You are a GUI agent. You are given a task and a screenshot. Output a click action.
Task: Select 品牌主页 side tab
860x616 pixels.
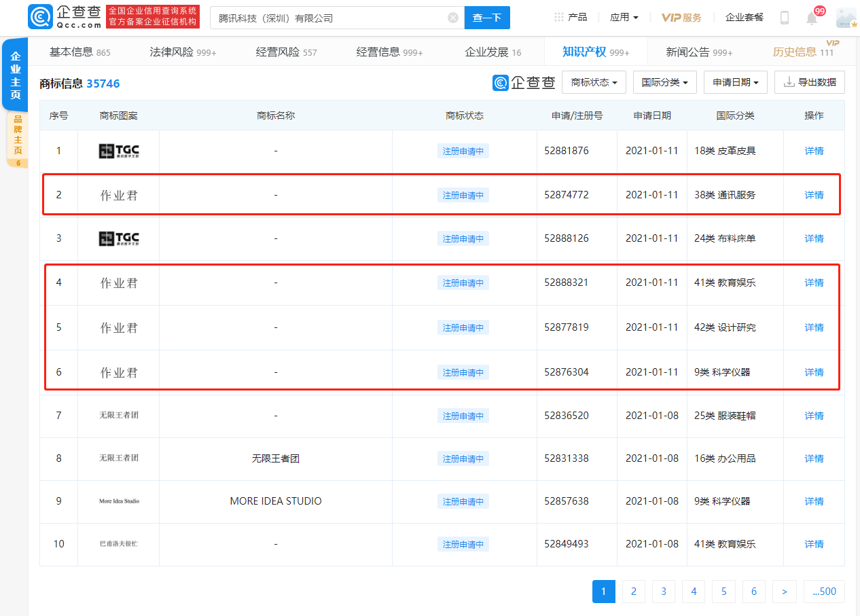pos(18,140)
